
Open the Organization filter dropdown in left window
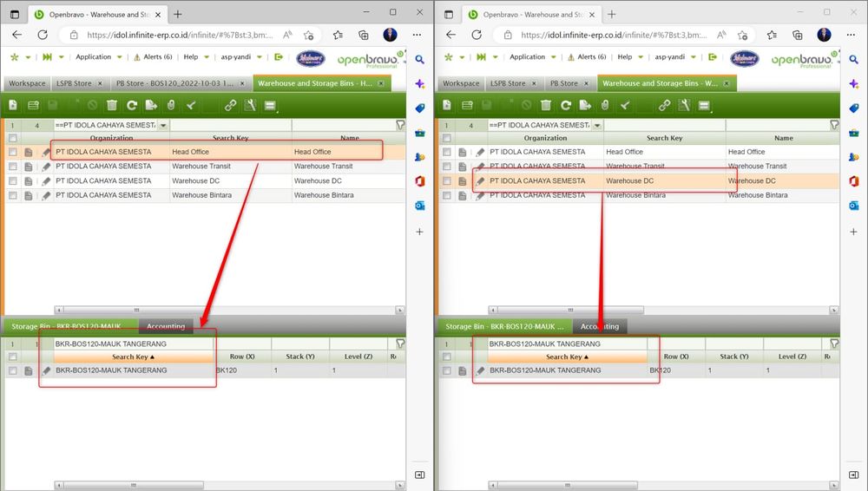pyautogui.click(x=162, y=125)
